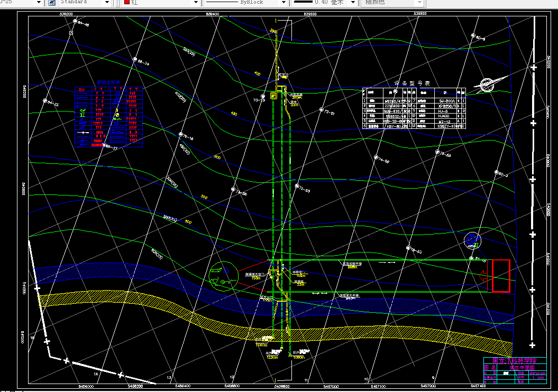Open the 0.40 毫米 lineweight dropdown
558x392 pixels.
click(353, 3)
